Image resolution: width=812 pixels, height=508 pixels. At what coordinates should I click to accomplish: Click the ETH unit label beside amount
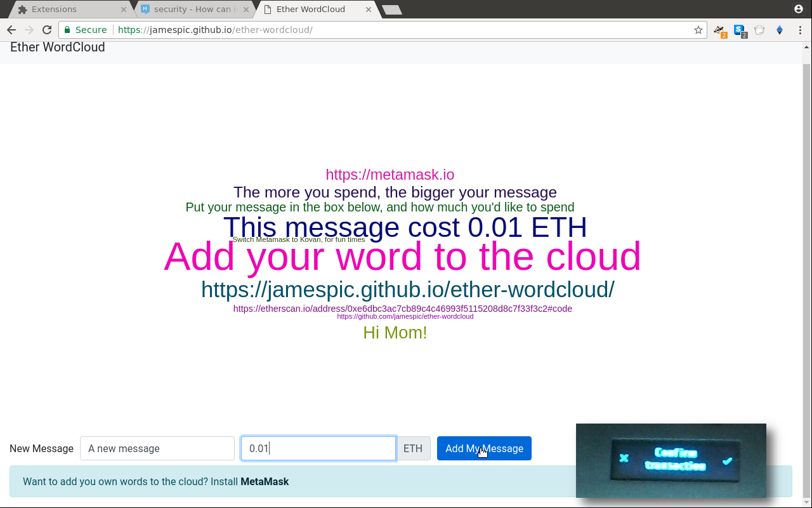[413, 448]
